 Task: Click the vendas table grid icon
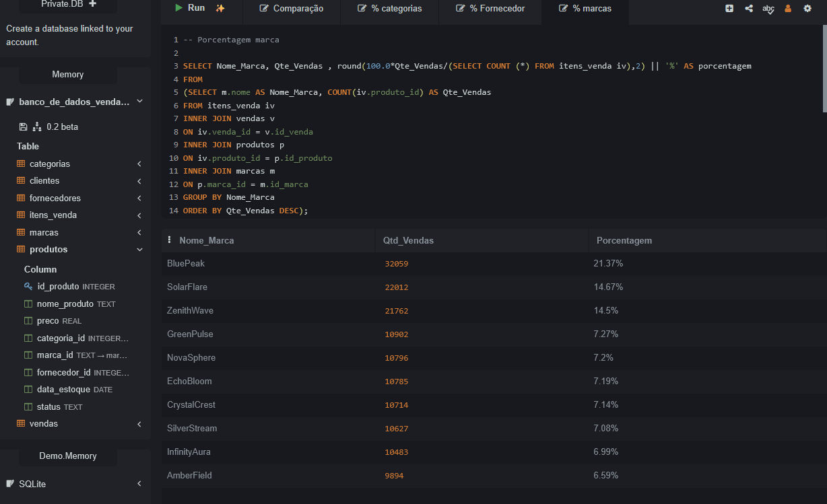(x=21, y=424)
